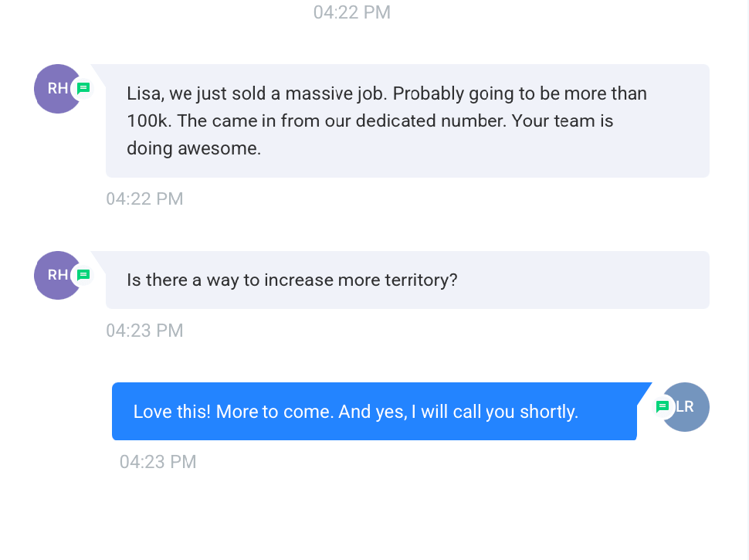
Task: Click the 04:22 PM timestamp under the first message
Action: point(144,199)
